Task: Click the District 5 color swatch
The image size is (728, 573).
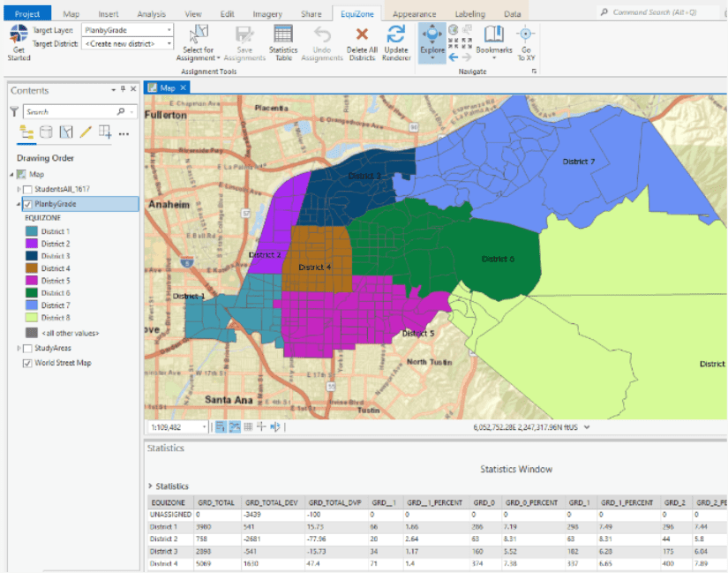Action: [x=32, y=281]
